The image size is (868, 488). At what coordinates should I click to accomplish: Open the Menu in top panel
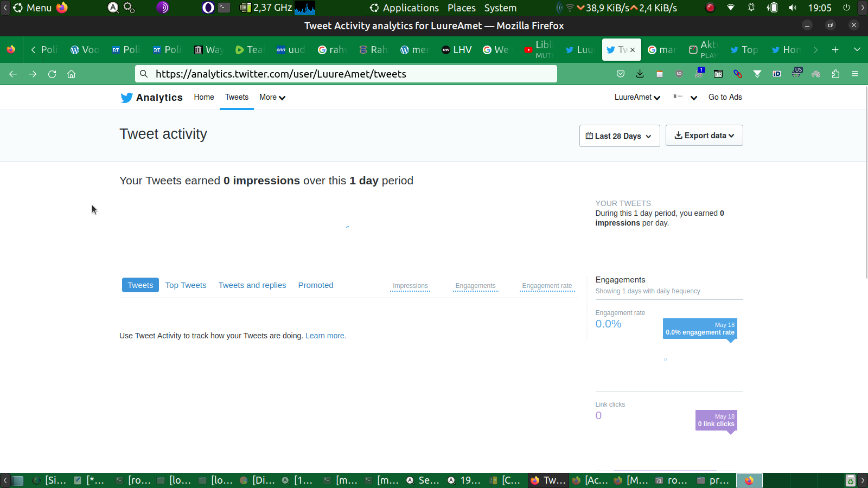click(x=33, y=8)
